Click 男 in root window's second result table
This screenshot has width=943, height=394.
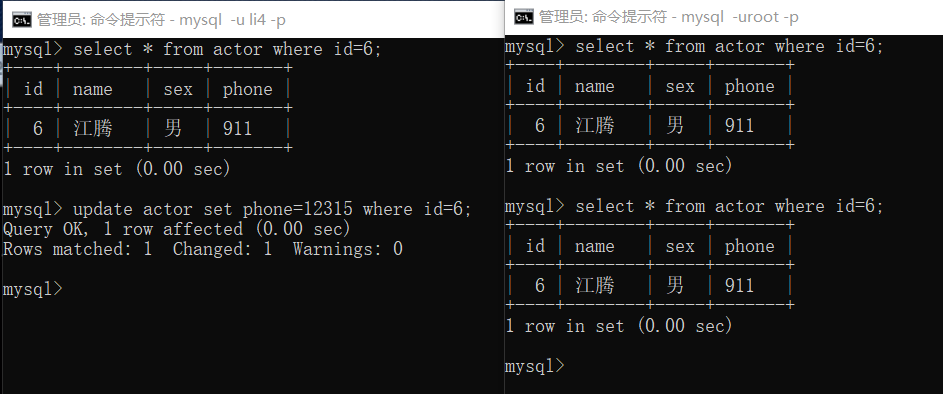(675, 286)
